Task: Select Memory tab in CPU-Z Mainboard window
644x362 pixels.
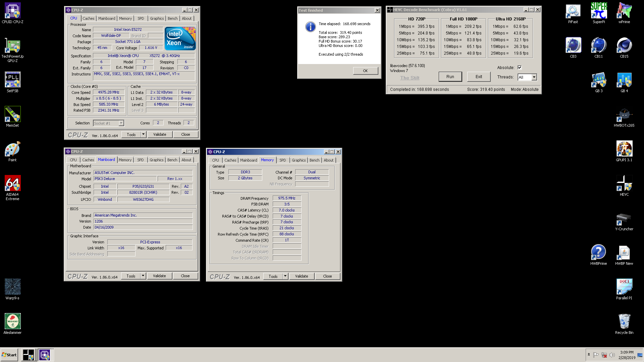Action: (x=125, y=160)
